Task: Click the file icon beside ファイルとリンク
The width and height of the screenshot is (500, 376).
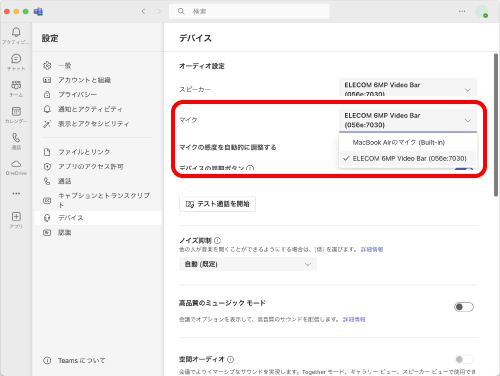Action: [x=47, y=152]
